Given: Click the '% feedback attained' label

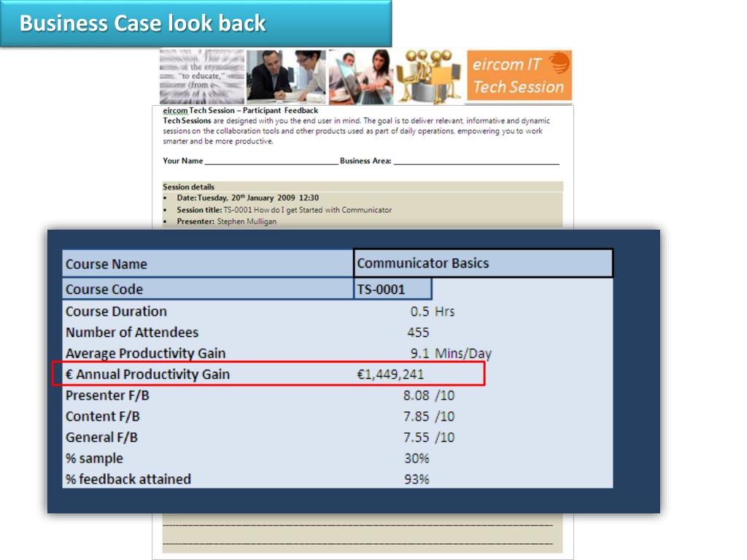Looking at the screenshot, I should pyautogui.click(x=128, y=479).
